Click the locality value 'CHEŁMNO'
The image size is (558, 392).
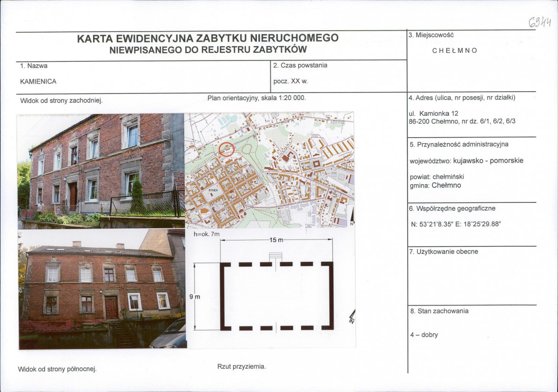[455, 51]
